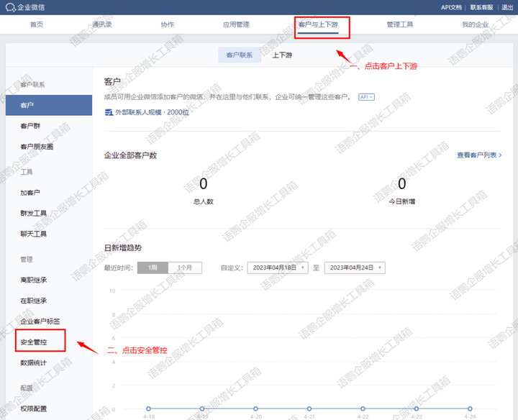Open the 客户与上下游 top menu

[x=322, y=24]
